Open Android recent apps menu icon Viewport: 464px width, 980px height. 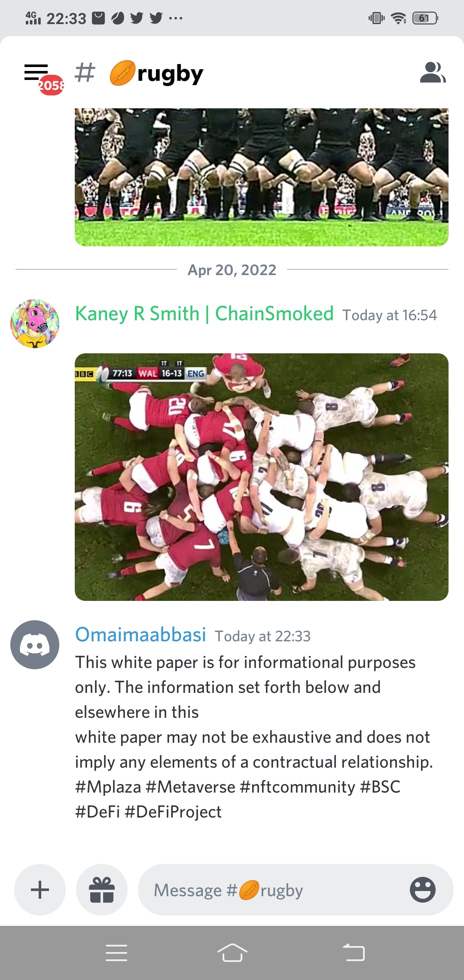click(x=116, y=952)
